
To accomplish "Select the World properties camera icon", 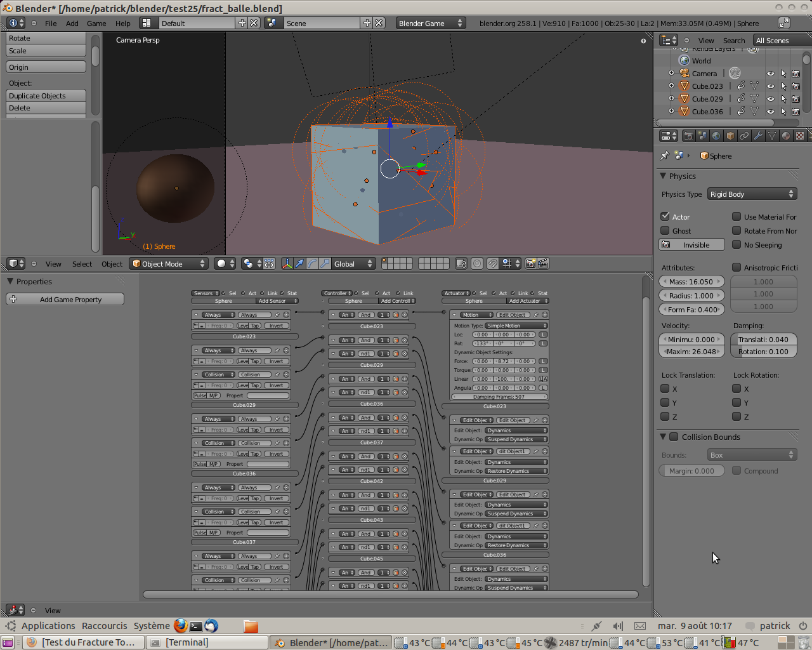I will (717, 135).
